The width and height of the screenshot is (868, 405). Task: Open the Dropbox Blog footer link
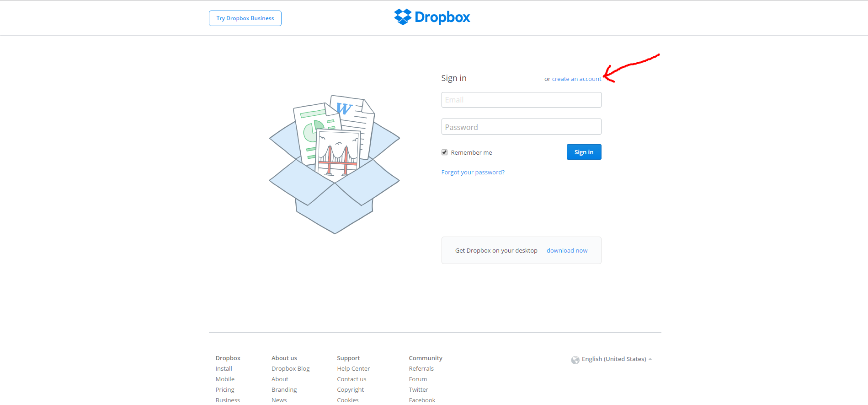[x=290, y=369]
